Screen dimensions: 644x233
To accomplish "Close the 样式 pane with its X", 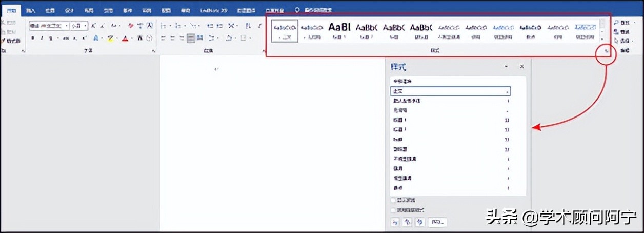I will (x=522, y=67).
